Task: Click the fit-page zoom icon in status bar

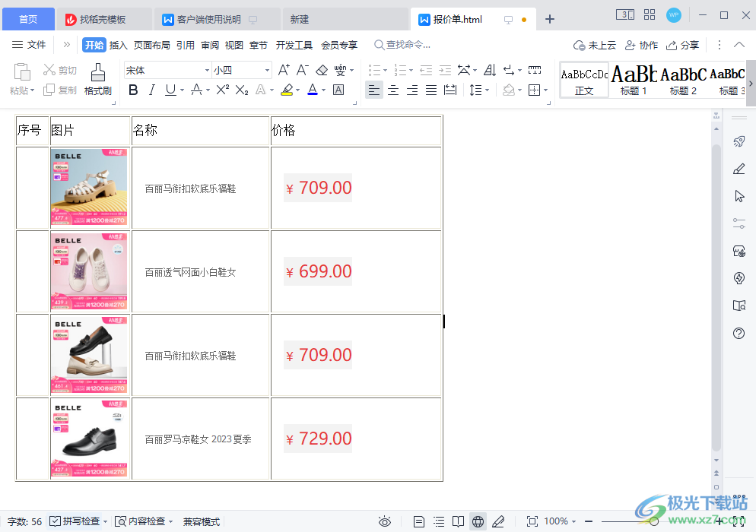Action: (532, 521)
